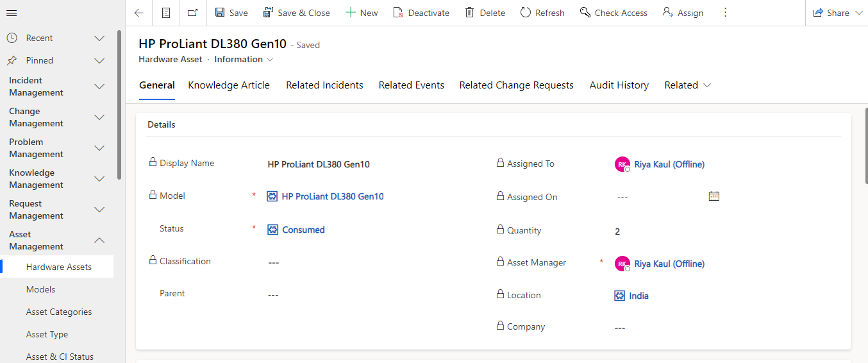Screen dimensions: 868x363
Task: Open the hamburger site map menu
Action: coord(12,13)
